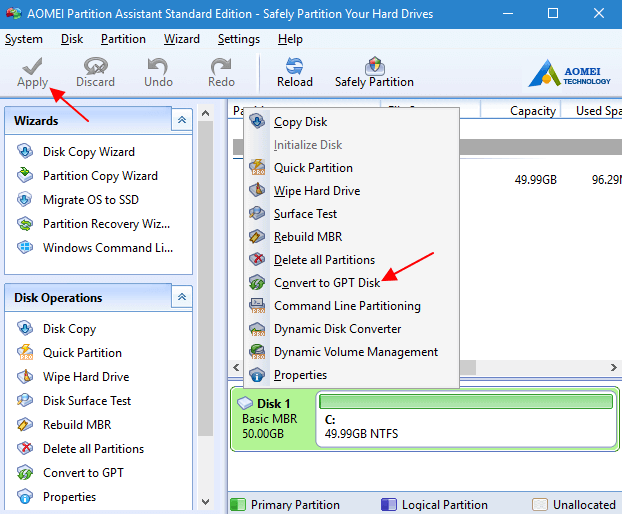Click the horizontal scrollbar right arrow
622x514 pixels.
click(614, 367)
